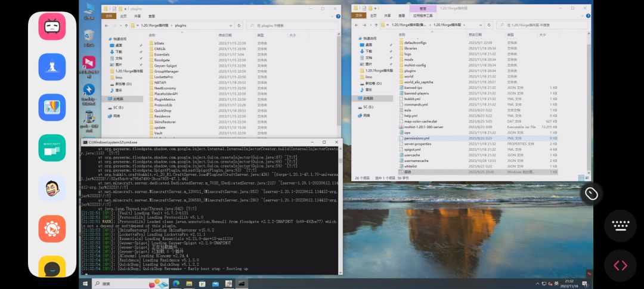Image resolution: width=644 pixels, height=289 pixels.
Task: Select the QuickShop folder in plugins
Action: [x=163, y=110]
